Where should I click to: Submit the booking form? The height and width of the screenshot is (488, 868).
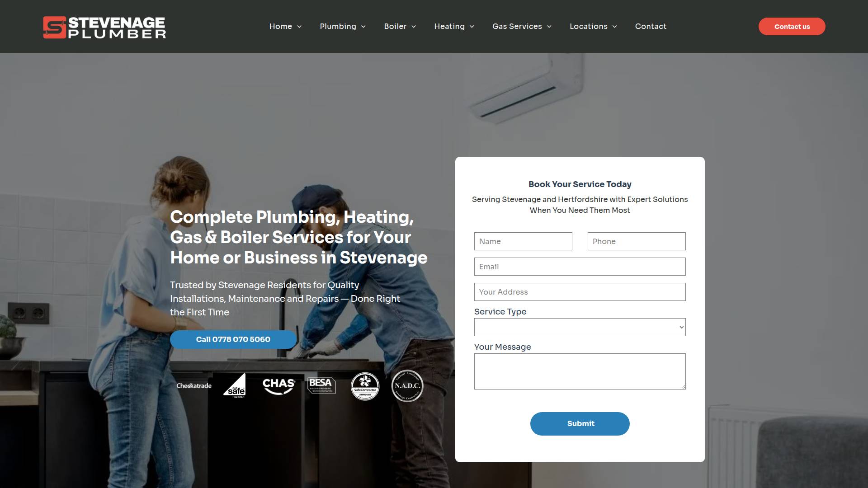point(580,424)
